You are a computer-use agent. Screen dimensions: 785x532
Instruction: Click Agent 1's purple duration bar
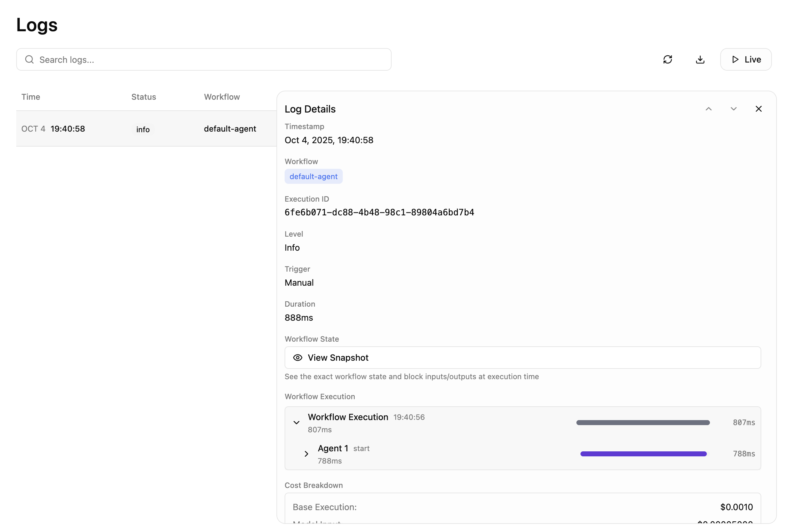click(643, 454)
